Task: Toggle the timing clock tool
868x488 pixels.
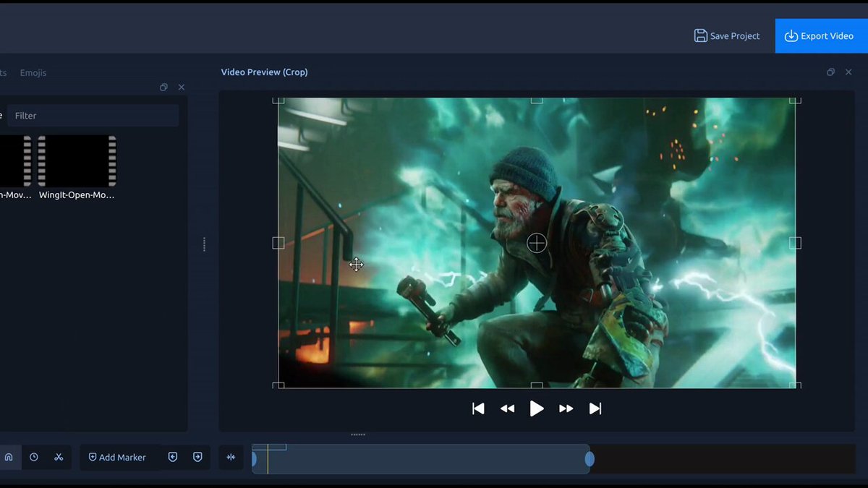Action: tap(34, 457)
